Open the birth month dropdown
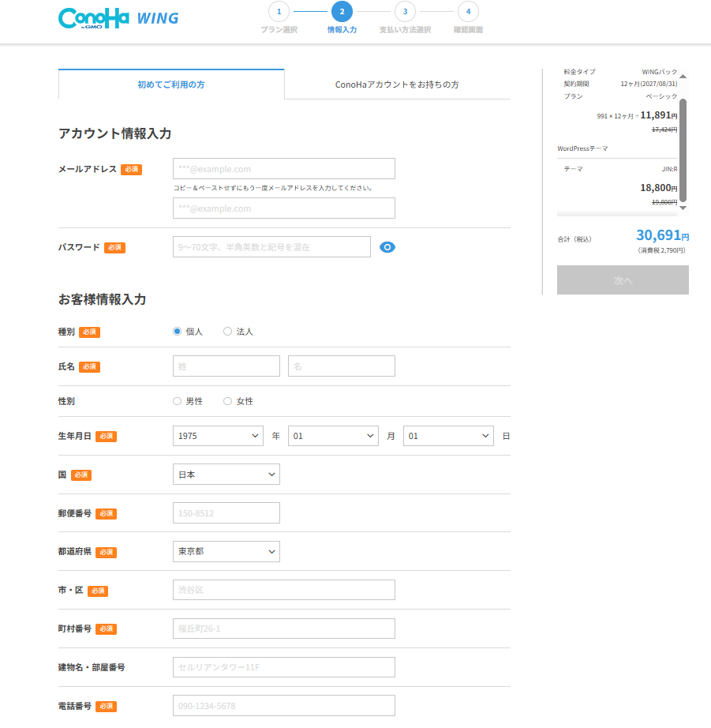 [333, 436]
